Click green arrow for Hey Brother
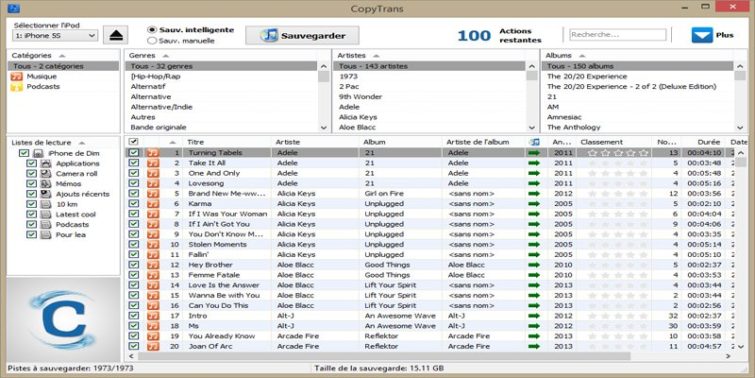Screen dimensions: 755x378 click(534, 265)
